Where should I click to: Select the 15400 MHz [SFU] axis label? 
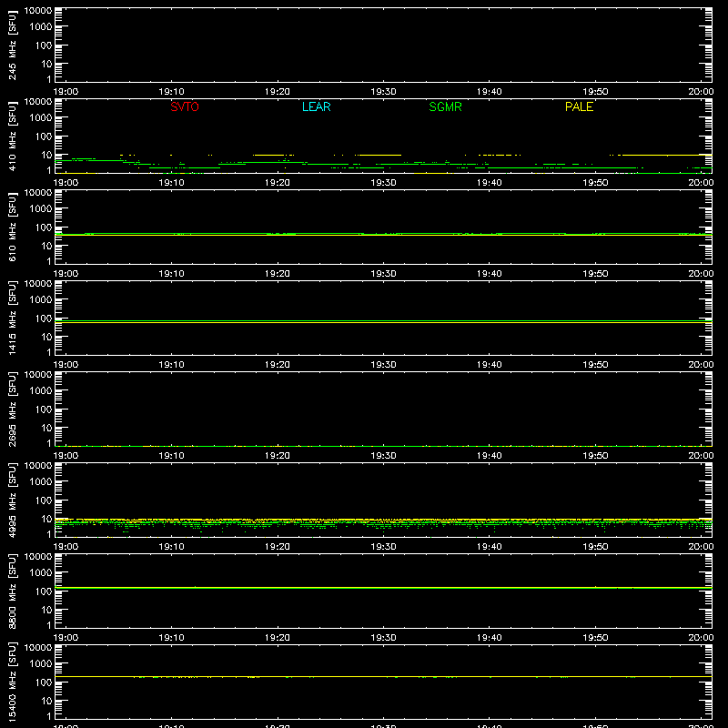(12, 682)
